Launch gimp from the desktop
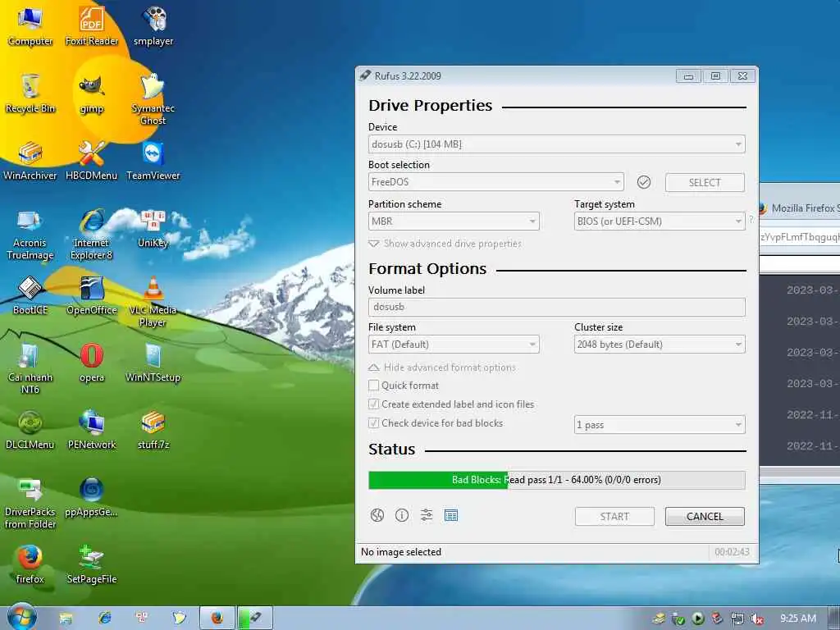This screenshot has width=840, height=630. (x=92, y=94)
